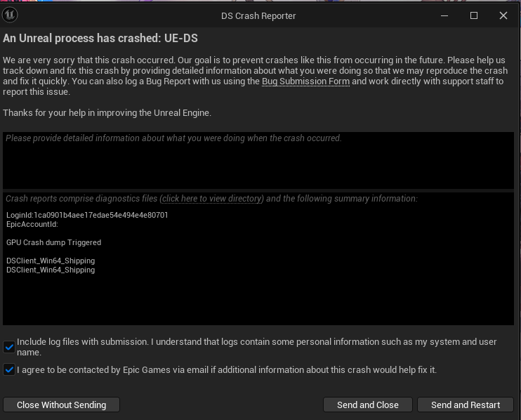Image resolution: width=521 pixels, height=420 pixels.
Task: Minimize the DS Crash Reporter window
Action: (x=444, y=15)
